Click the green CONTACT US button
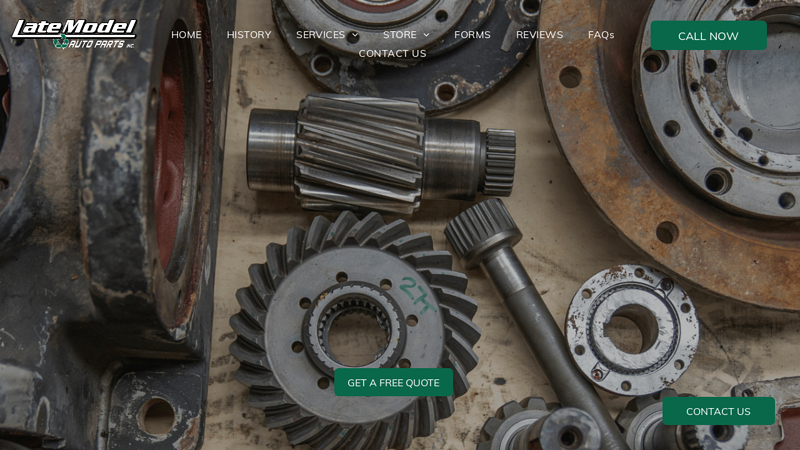Screen dimensions: 800x450 tap(718, 411)
